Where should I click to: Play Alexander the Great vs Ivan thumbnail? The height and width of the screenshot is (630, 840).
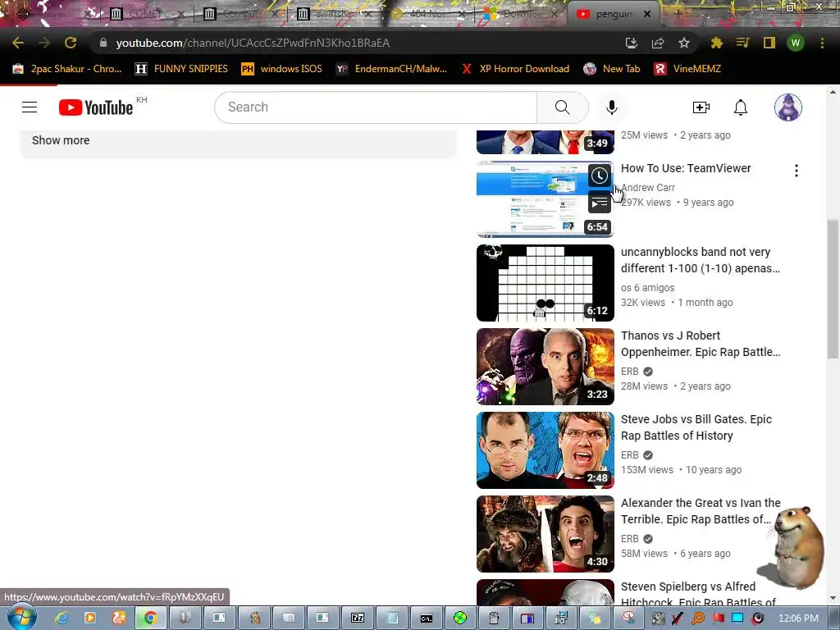click(x=545, y=533)
